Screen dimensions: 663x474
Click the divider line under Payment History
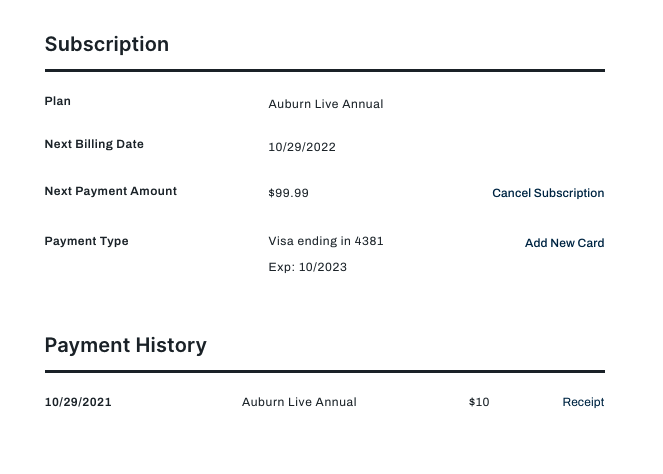(x=325, y=371)
